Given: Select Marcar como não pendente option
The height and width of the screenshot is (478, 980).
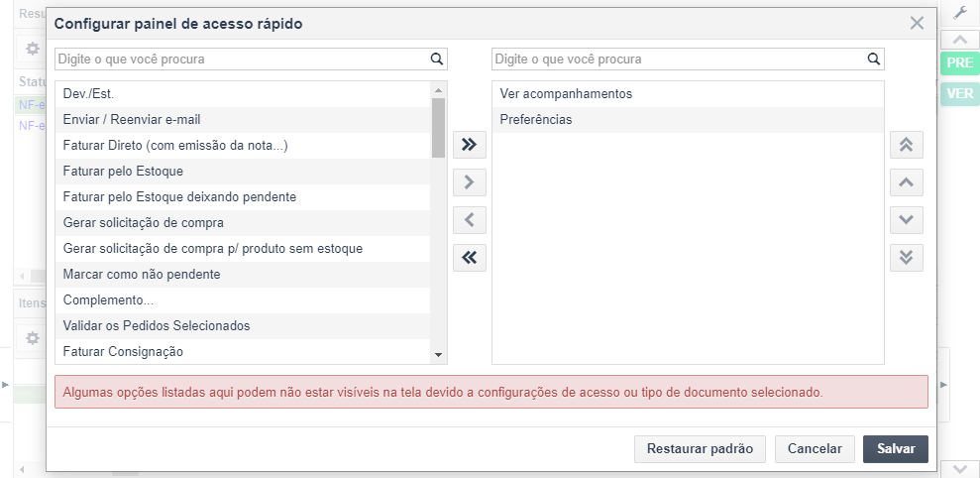Looking at the screenshot, I should tap(243, 275).
